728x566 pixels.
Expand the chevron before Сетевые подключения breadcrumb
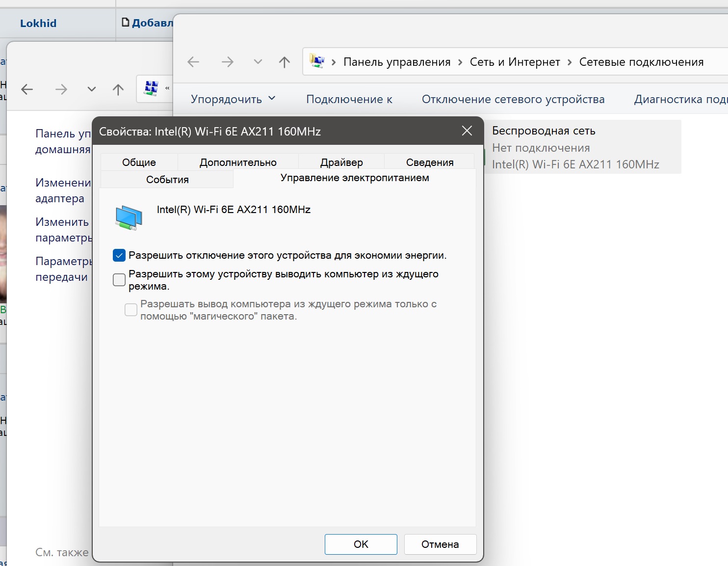click(570, 62)
